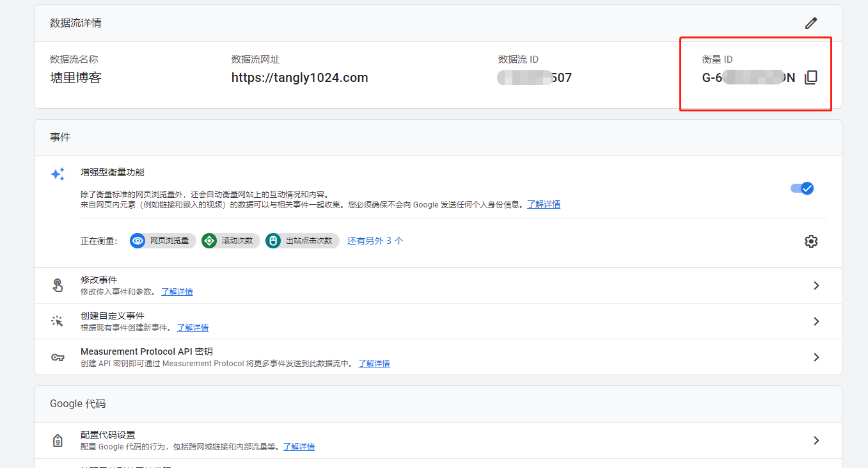Screen dimensions: 868x468
Task: Click the stream URL https://tangly1024.com
Action: (300, 78)
